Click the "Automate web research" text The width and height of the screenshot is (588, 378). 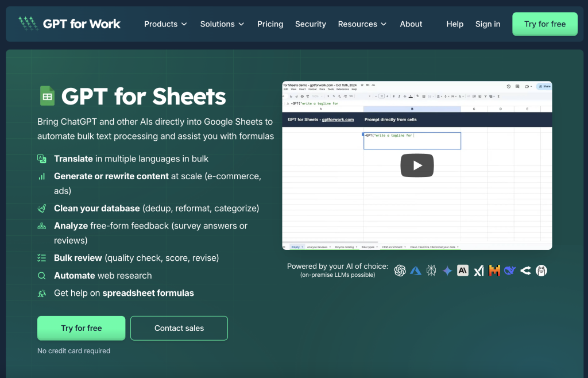[103, 276]
